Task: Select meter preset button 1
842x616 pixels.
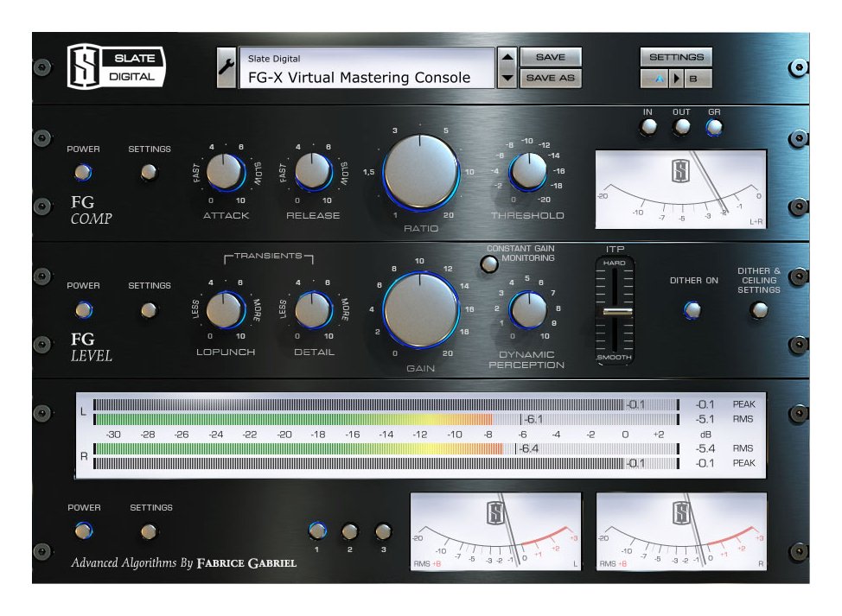Action: click(x=317, y=530)
